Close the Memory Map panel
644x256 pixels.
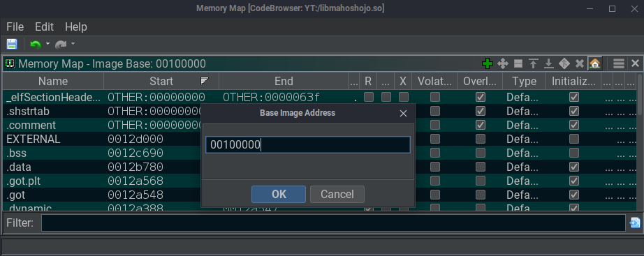click(x=635, y=63)
